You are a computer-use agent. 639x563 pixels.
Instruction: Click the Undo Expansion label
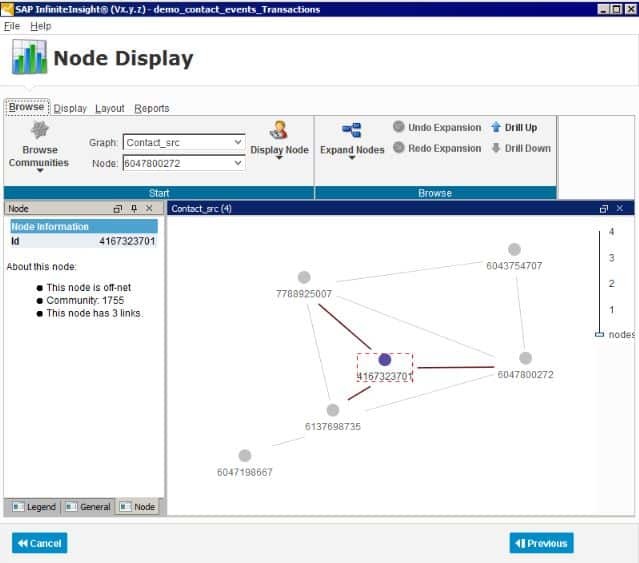click(x=445, y=128)
